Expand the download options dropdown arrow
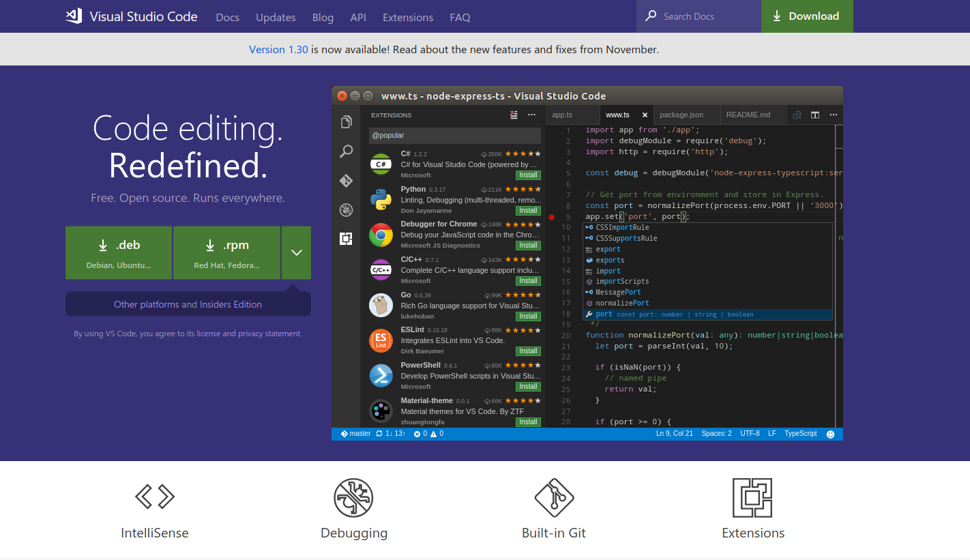This screenshot has height=560, width=970. click(296, 252)
